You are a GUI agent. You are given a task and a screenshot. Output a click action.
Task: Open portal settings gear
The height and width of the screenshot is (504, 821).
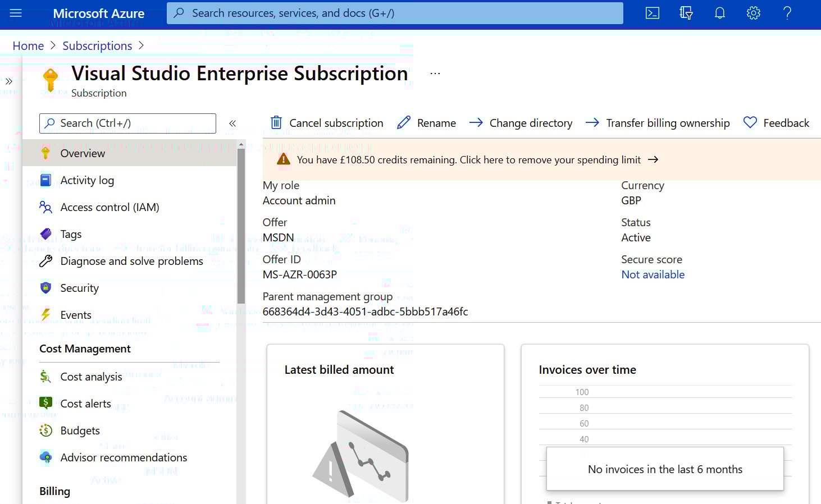[754, 13]
